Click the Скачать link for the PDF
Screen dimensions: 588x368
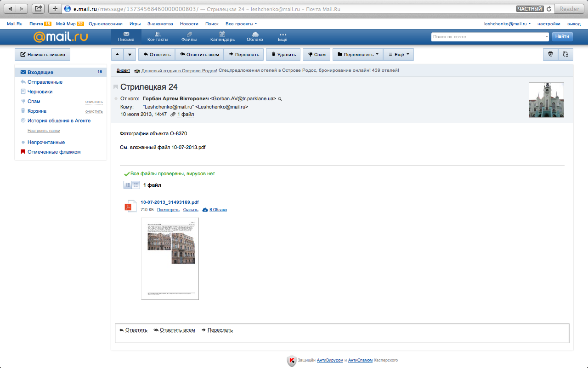point(191,210)
